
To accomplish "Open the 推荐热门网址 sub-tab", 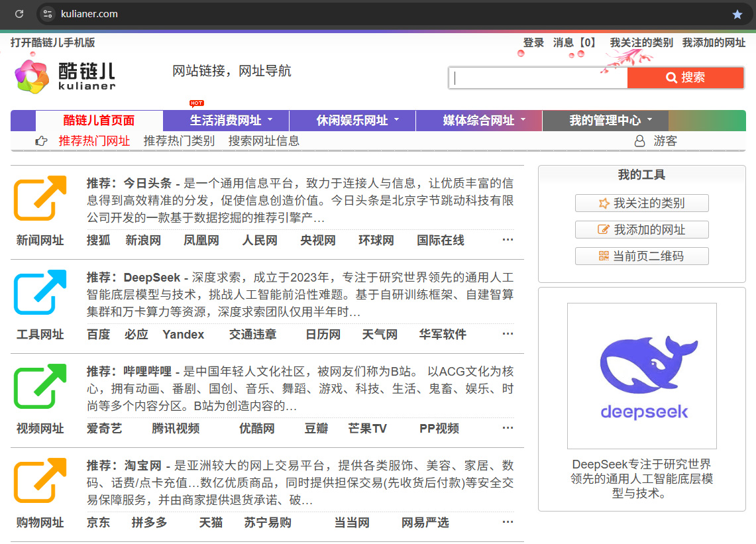I will (x=95, y=141).
